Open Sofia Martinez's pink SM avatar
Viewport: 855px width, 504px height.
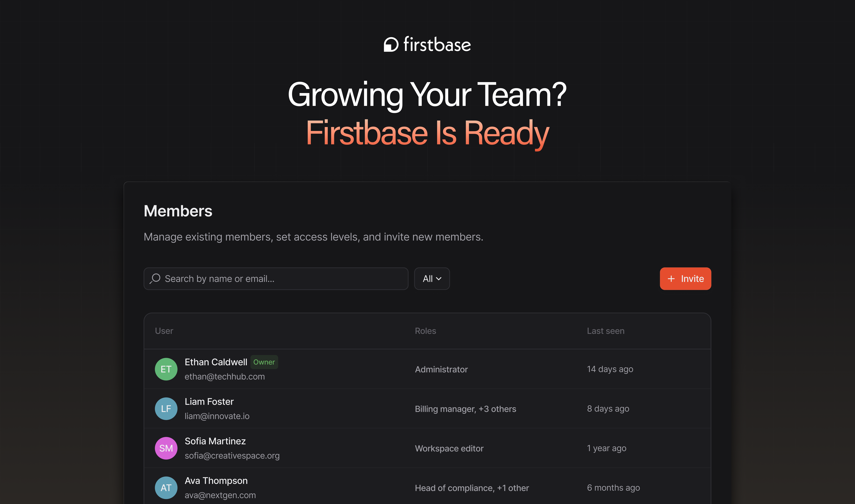tap(166, 448)
